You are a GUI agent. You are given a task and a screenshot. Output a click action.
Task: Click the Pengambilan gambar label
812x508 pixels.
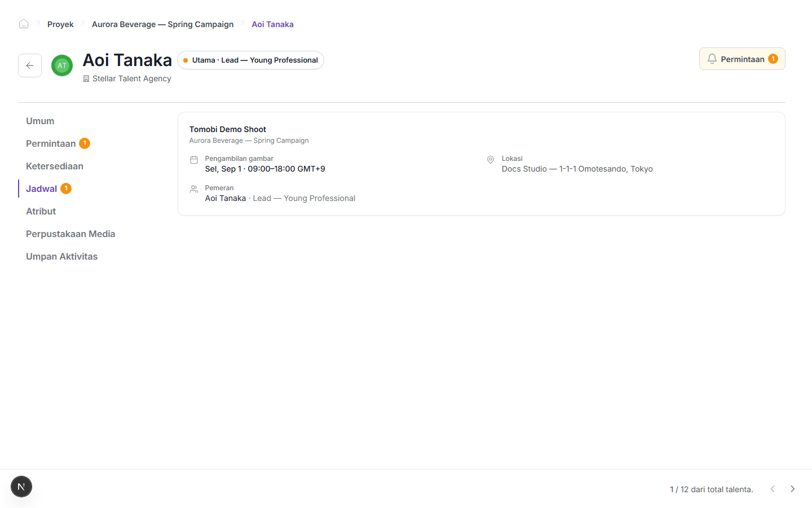tap(239, 159)
